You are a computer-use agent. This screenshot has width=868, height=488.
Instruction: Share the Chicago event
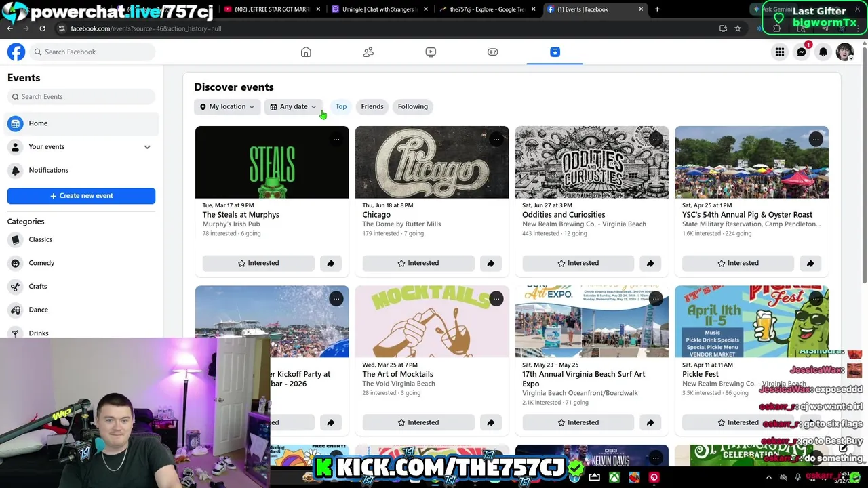click(x=490, y=263)
